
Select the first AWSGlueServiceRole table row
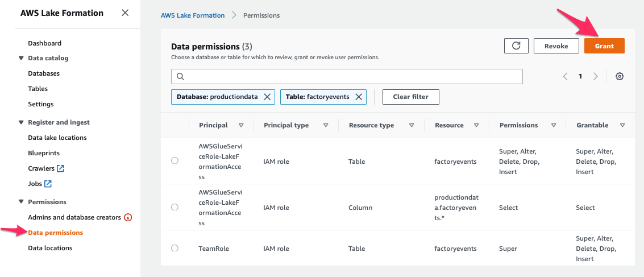[174, 161]
